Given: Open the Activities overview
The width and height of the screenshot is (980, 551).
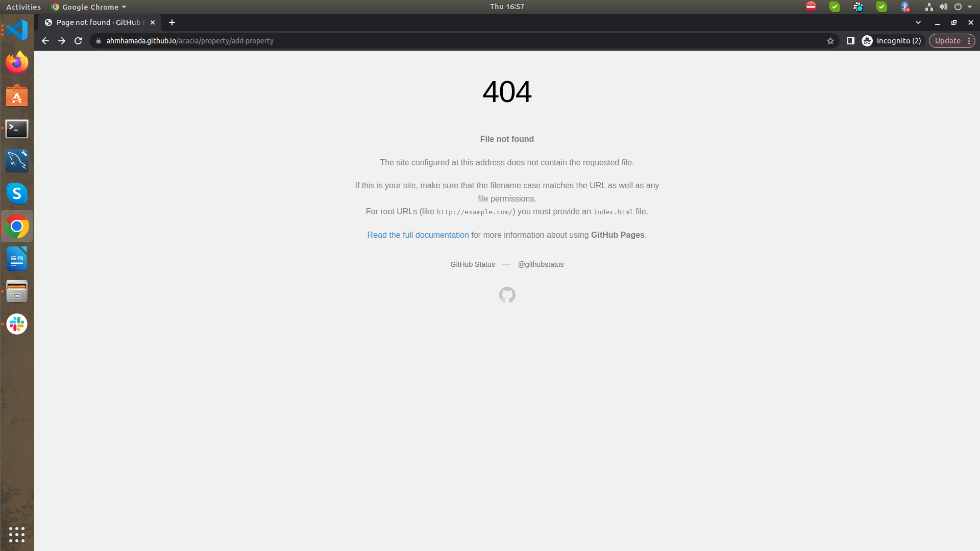Looking at the screenshot, I should click(23, 7).
